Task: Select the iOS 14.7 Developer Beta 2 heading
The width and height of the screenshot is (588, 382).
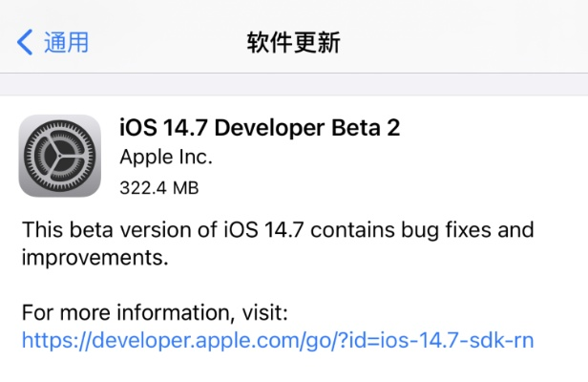Action: tap(260, 128)
